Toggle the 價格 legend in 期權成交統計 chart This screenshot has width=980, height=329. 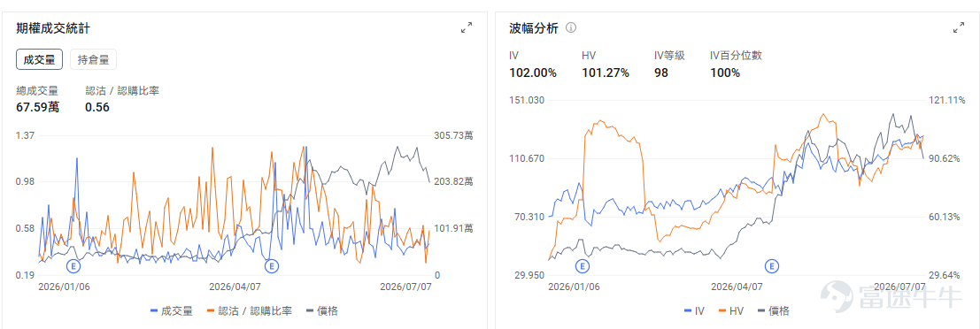click(x=322, y=310)
